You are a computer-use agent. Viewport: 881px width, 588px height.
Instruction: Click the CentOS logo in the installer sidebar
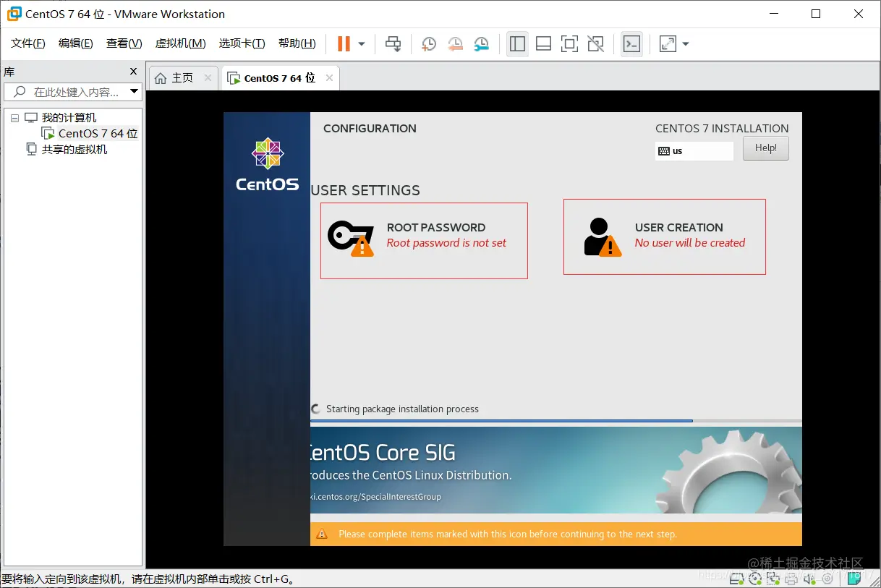[267, 166]
